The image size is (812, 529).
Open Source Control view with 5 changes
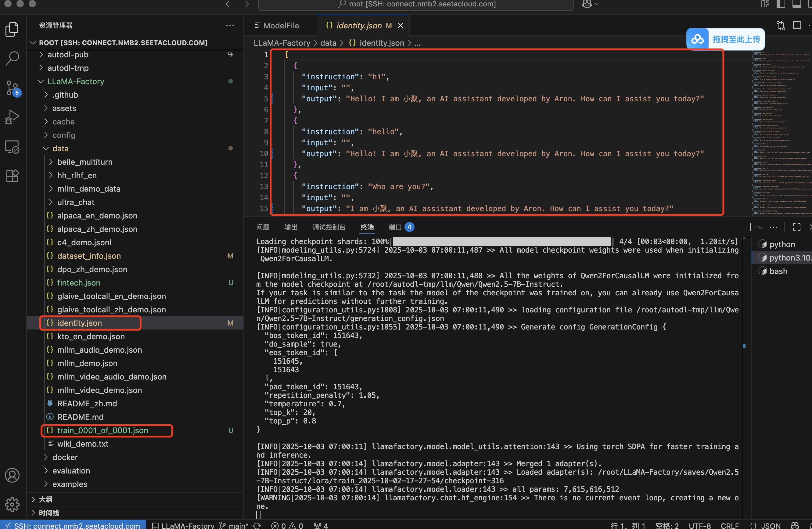(12, 88)
